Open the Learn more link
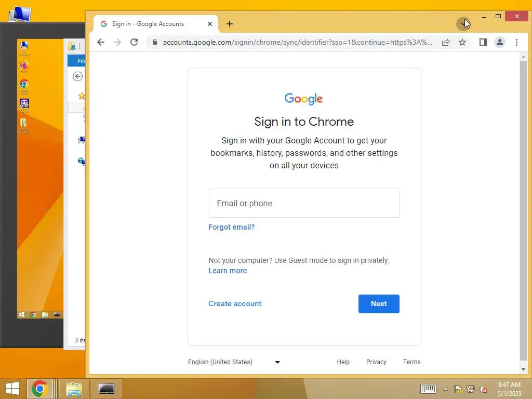Screen dimensions: 532x399 (x=228, y=271)
